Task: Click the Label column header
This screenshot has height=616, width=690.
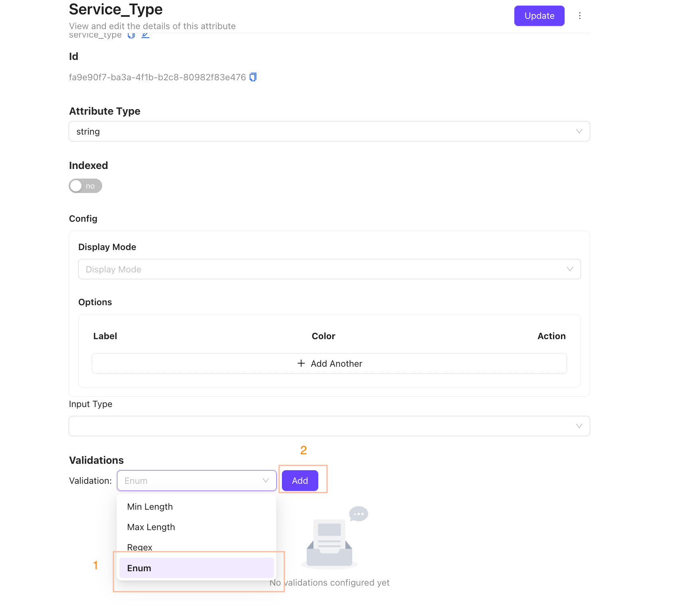Action: click(105, 336)
